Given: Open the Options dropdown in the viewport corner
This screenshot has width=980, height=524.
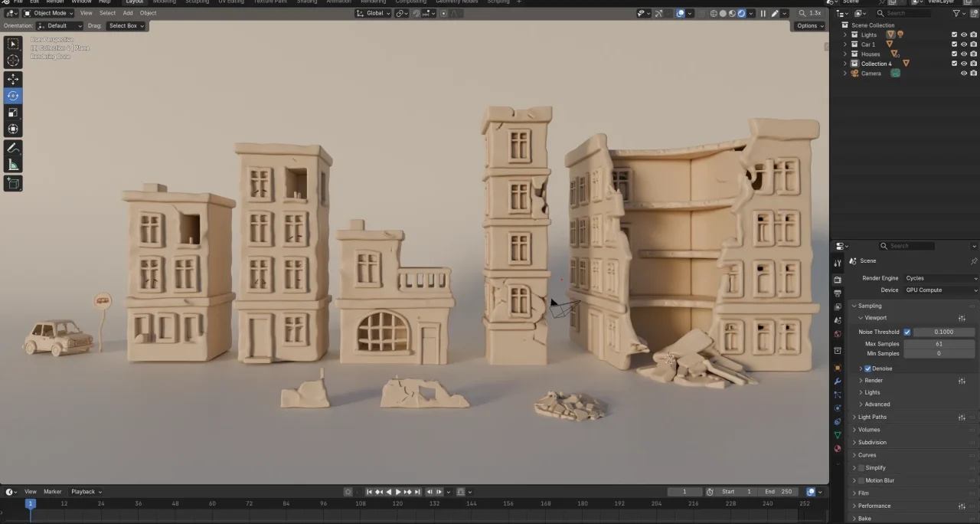Looking at the screenshot, I should pos(809,25).
